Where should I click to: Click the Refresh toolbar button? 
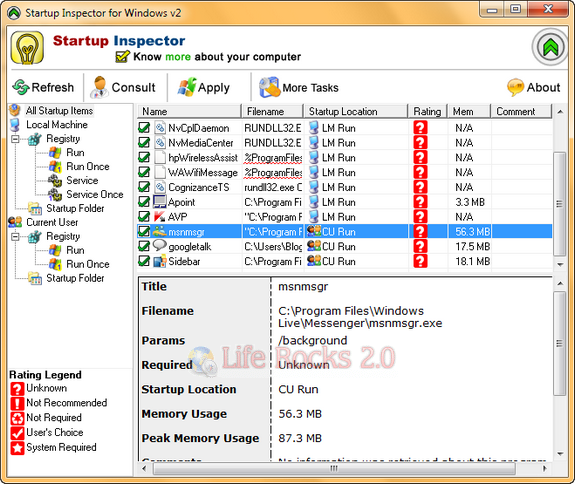[43, 87]
